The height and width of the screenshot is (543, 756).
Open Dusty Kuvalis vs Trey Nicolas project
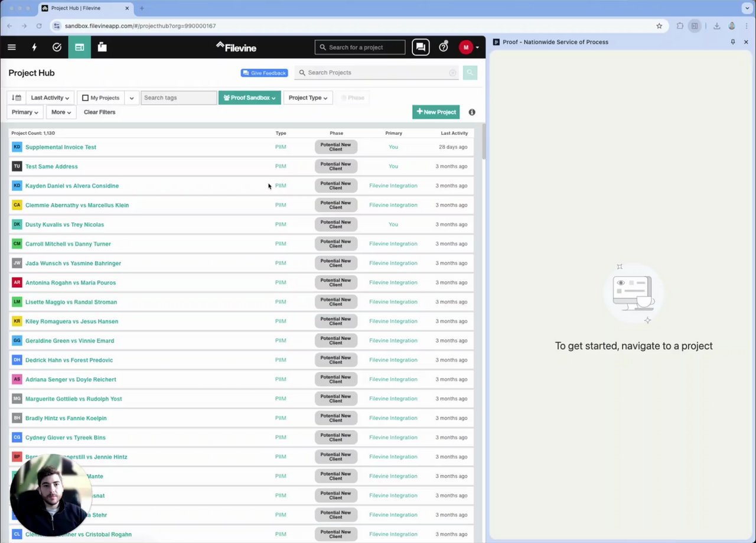point(64,225)
